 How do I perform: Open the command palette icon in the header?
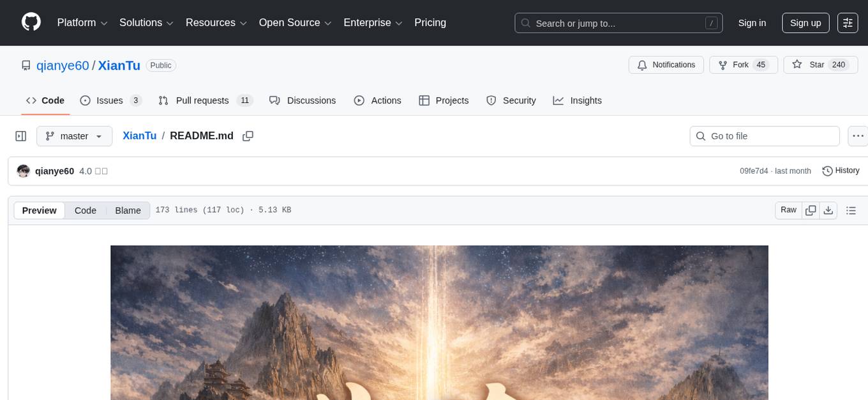click(848, 22)
